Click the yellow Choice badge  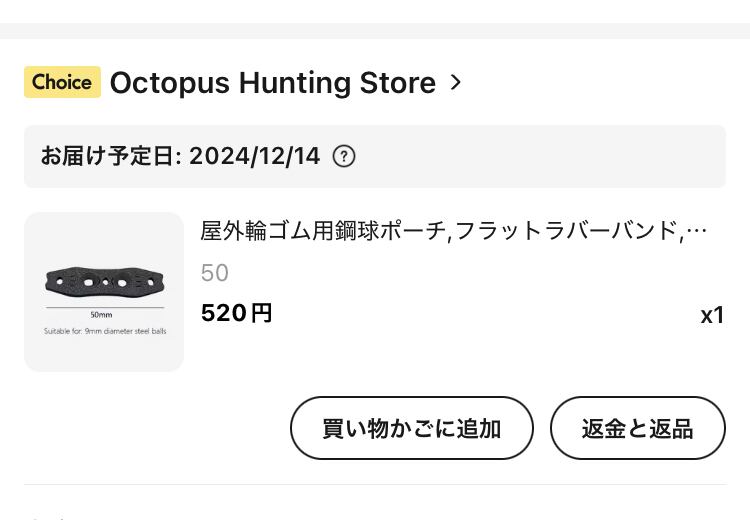(62, 82)
